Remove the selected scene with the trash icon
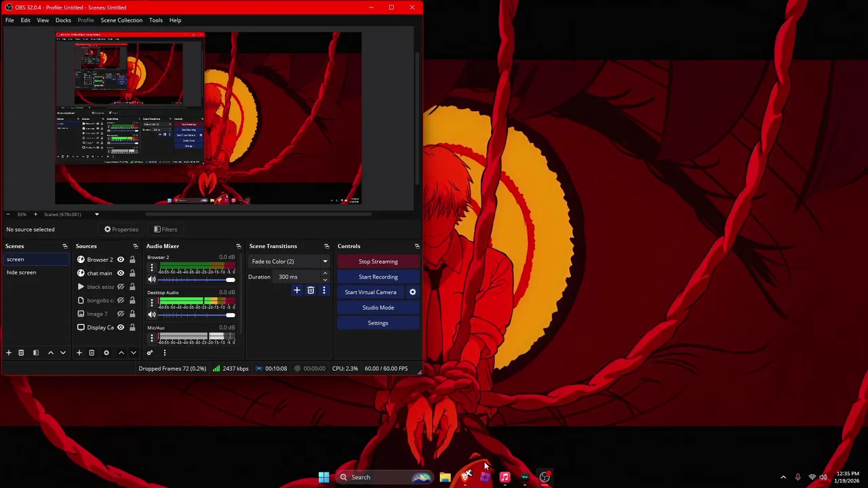This screenshot has width=868, height=488. point(21,352)
